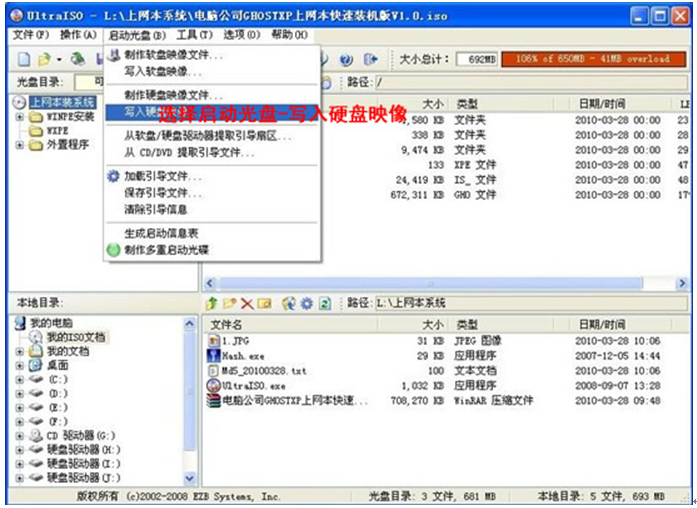This screenshot has height=508, width=697.
Task: Select the 上网本装系统 root node
Action: (63, 103)
